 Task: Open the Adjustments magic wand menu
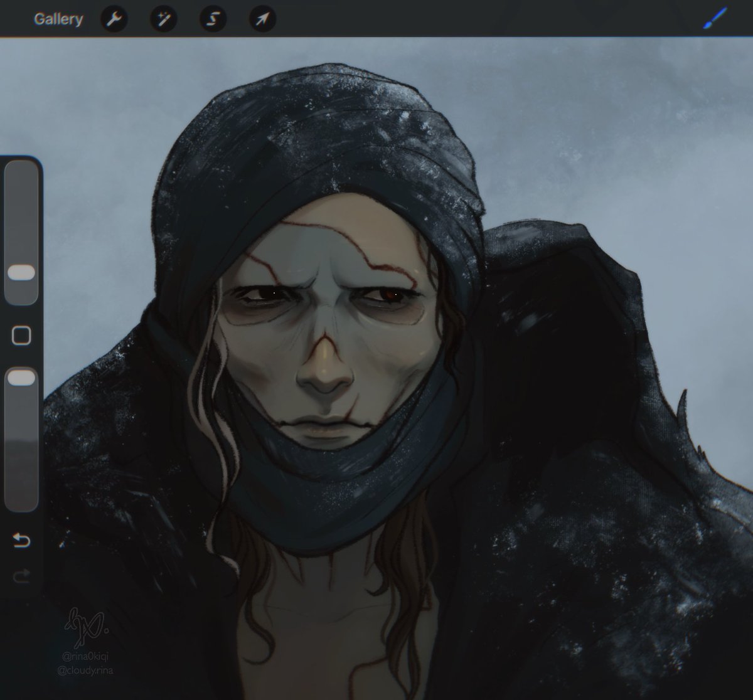pyautogui.click(x=163, y=19)
